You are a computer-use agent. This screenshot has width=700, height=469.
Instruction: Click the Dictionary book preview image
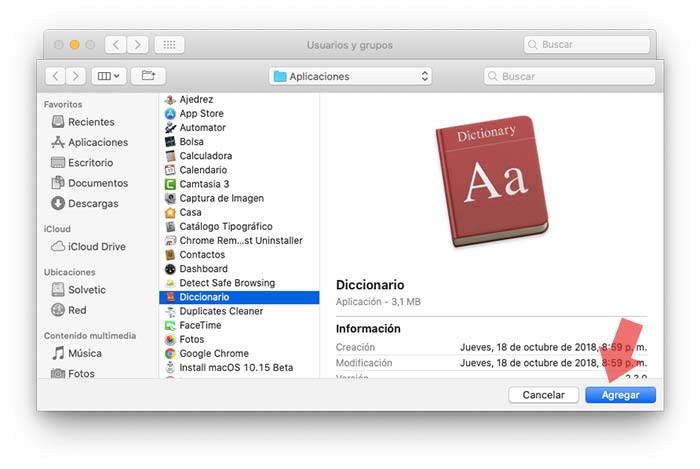coord(492,181)
